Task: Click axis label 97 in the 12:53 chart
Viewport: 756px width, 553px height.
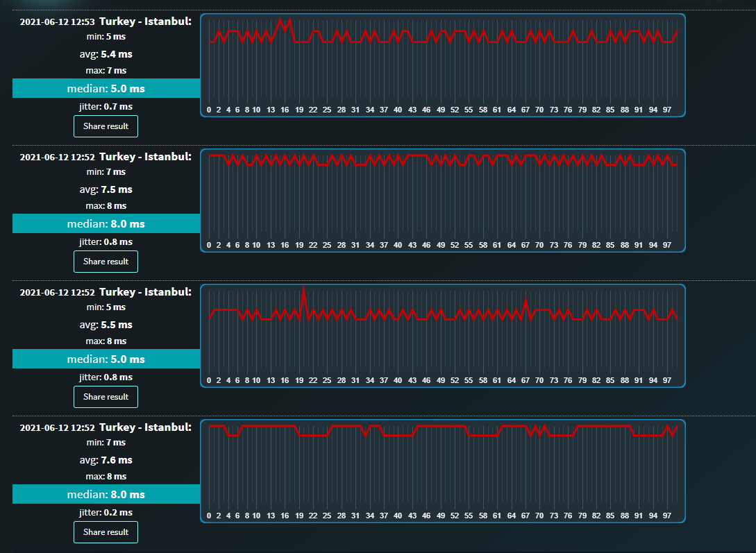Action: (667, 110)
